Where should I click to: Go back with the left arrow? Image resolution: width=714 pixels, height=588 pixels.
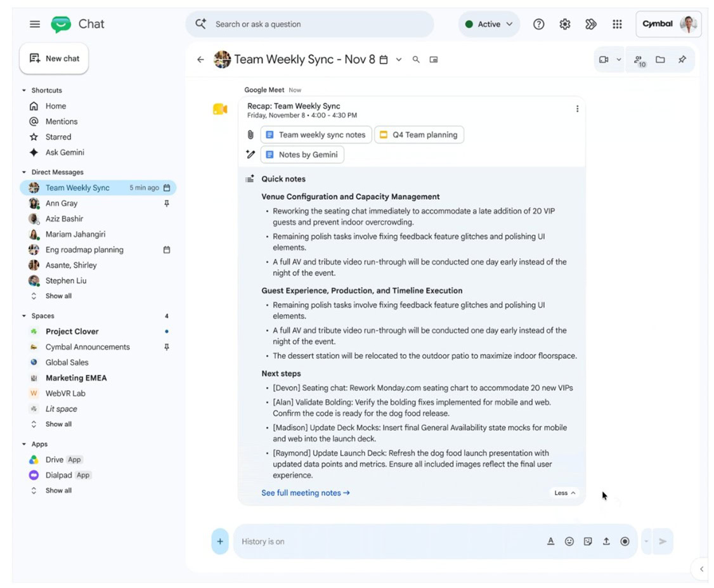click(200, 60)
